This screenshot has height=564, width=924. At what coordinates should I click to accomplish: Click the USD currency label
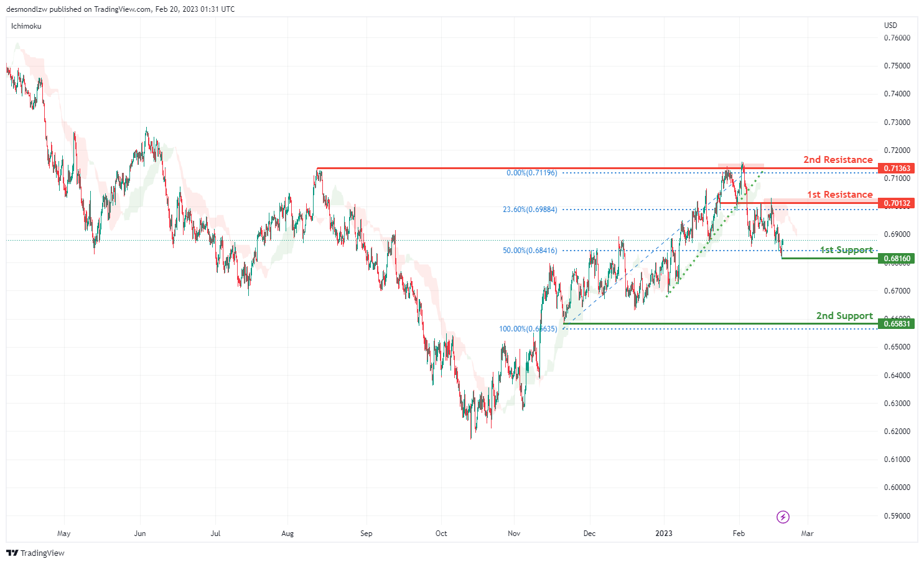[890, 25]
